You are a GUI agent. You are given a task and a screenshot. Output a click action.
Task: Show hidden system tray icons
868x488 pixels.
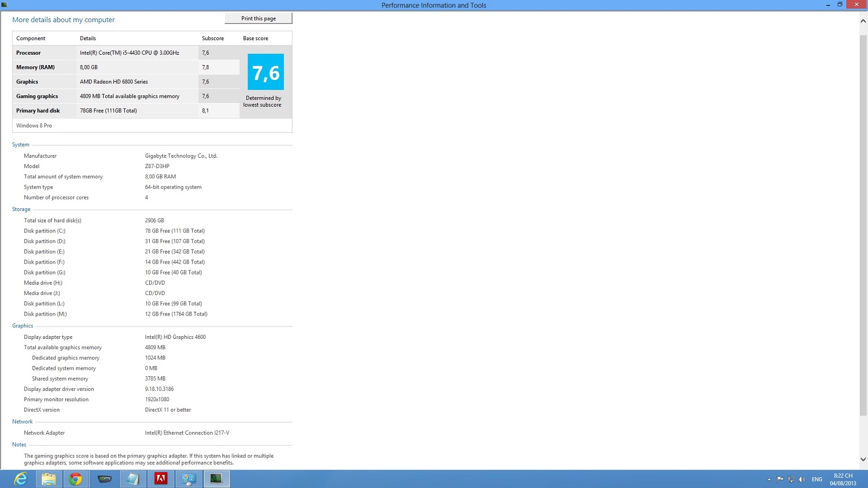pyautogui.click(x=769, y=479)
